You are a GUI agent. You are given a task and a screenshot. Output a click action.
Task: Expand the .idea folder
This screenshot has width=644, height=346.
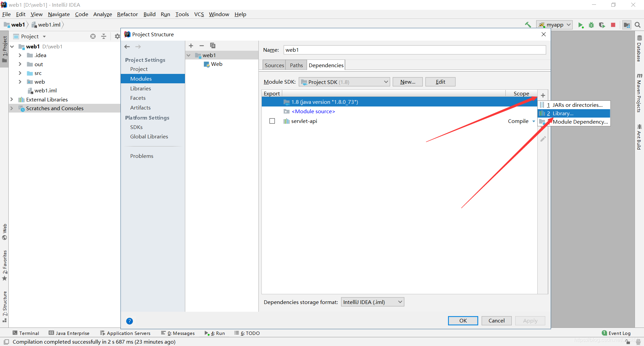20,55
